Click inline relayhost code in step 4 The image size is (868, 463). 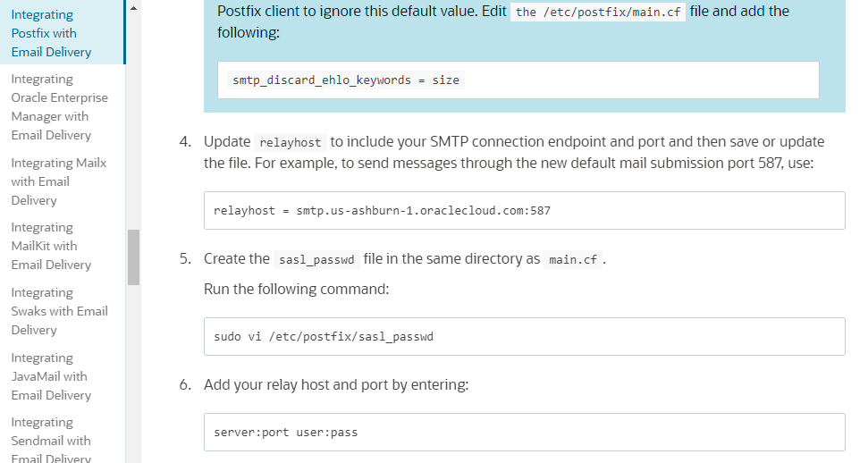pos(291,143)
